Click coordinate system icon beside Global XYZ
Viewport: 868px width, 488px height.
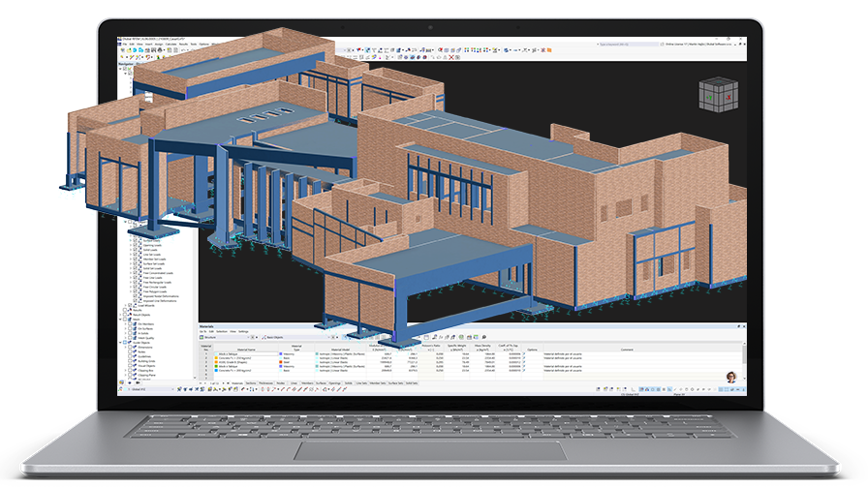(120, 389)
